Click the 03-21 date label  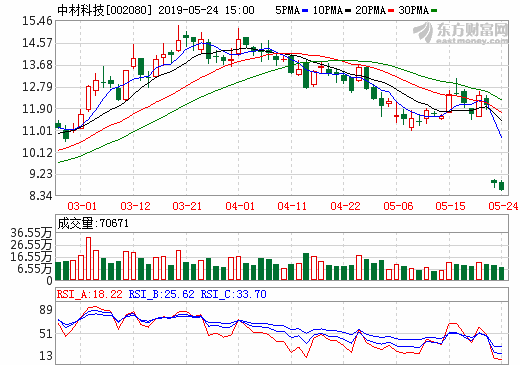click(187, 206)
